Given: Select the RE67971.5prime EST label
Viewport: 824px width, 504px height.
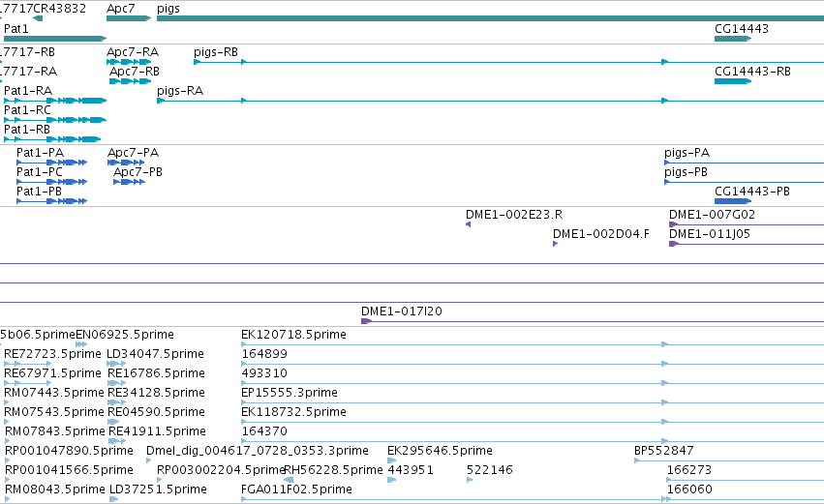Looking at the screenshot, I should tap(52, 373).
